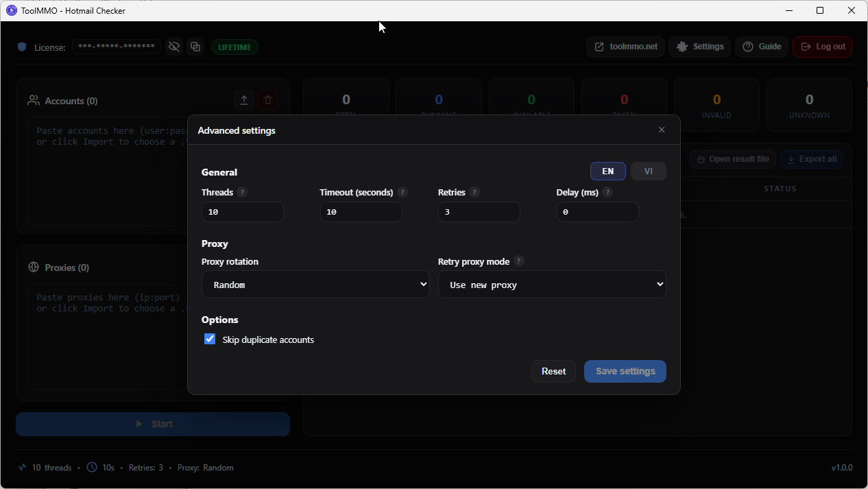Click the delete accounts trash icon
This screenshot has height=489, width=868.
click(x=268, y=101)
